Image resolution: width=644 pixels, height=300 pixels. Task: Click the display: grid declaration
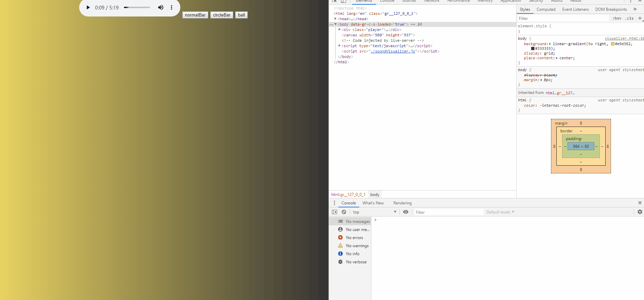pyautogui.click(x=539, y=53)
